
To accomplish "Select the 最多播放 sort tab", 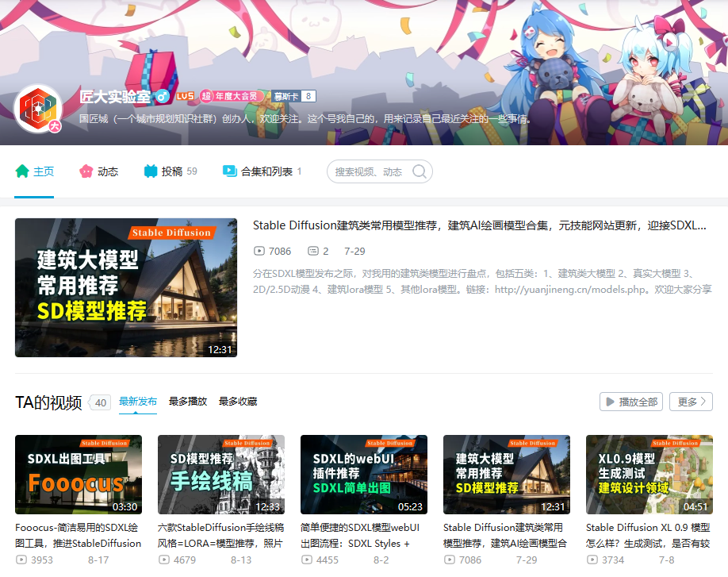I will tap(188, 402).
